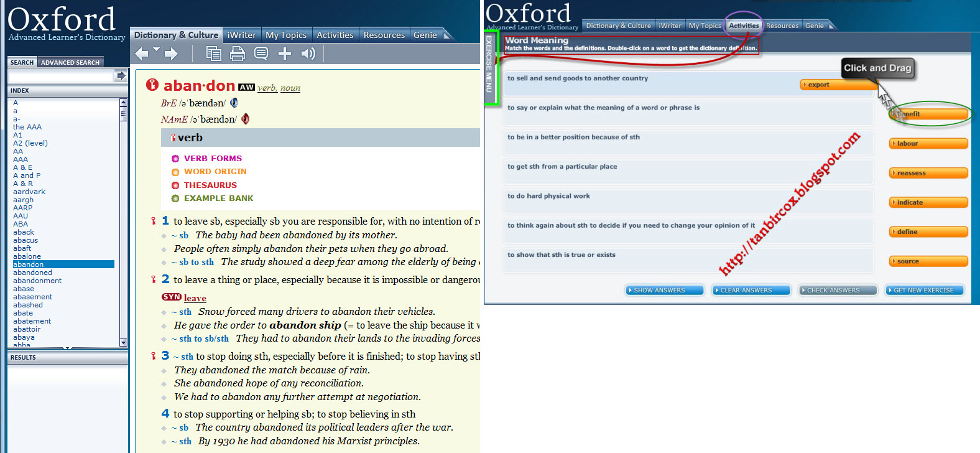Open the My Topics tab in dictionary window
The image size is (980, 453).
point(286,35)
